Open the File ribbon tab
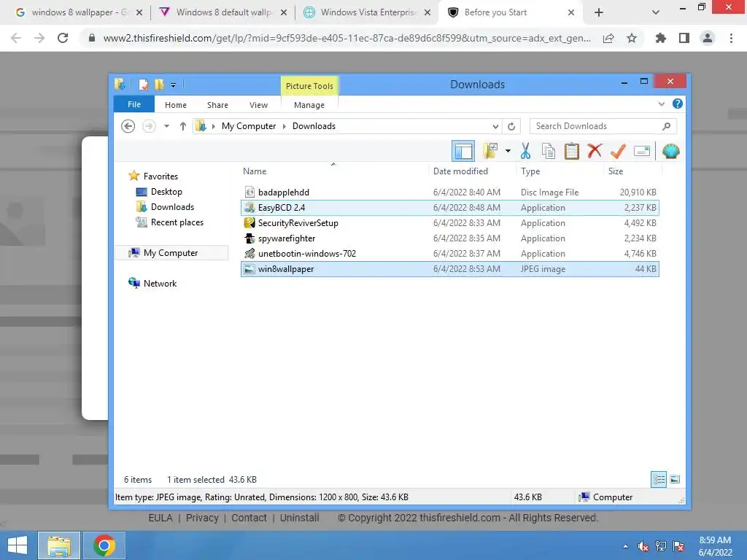The image size is (747, 560). [x=134, y=104]
